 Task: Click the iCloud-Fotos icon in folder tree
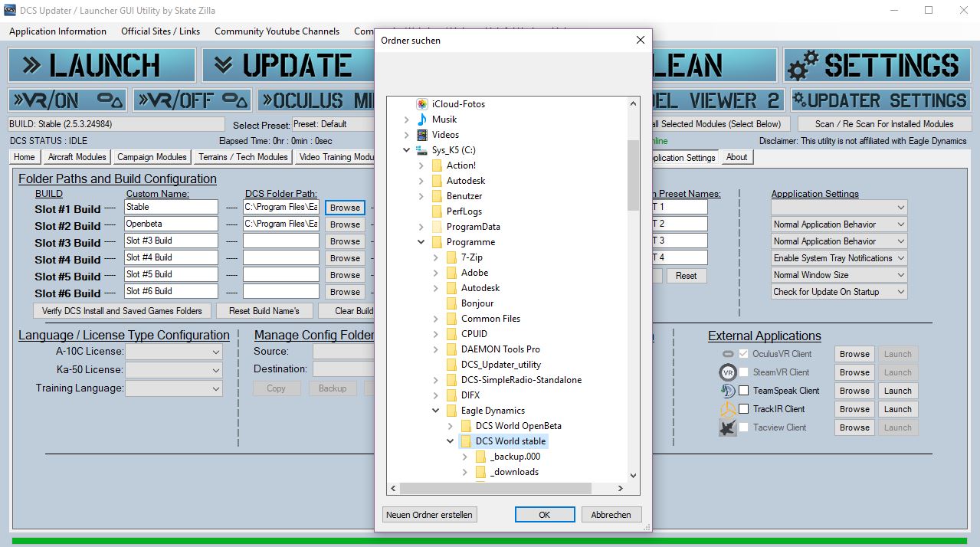click(x=421, y=104)
